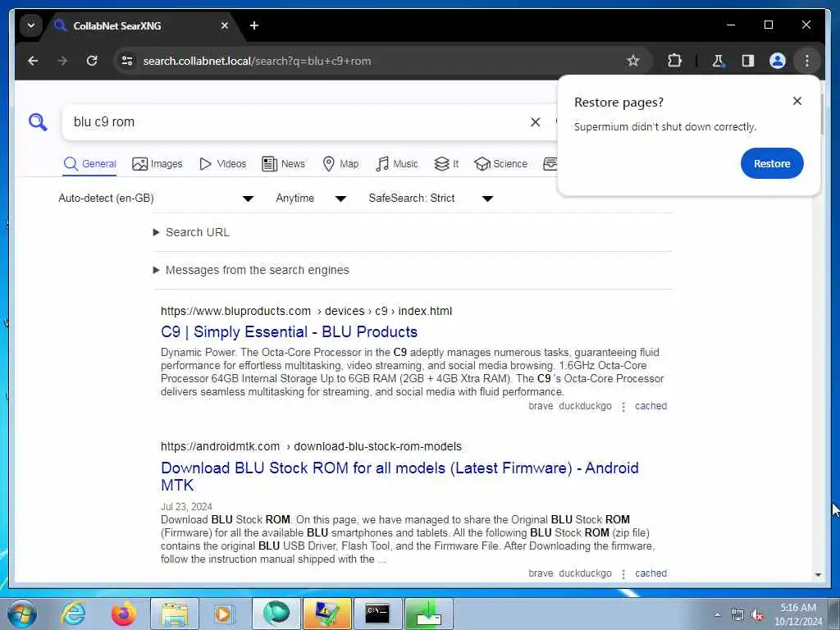Reload the page with the refresh icon
The width and height of the screenshot is (840, 630).
pos(92,61)
